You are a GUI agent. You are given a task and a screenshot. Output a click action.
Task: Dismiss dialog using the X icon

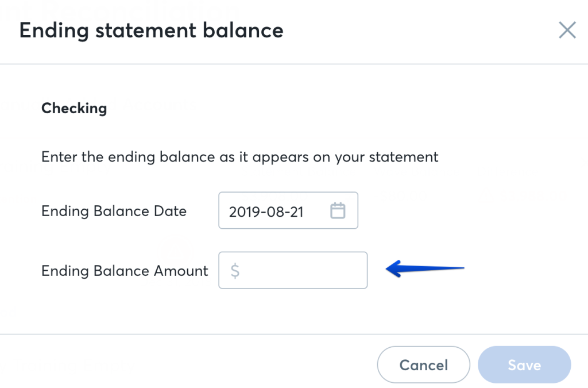point(567,30)
